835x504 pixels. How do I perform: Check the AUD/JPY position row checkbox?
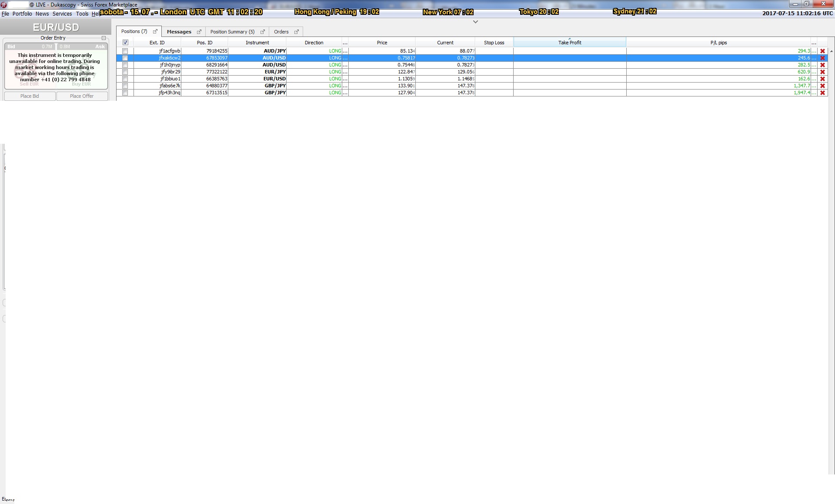(125, 51)
